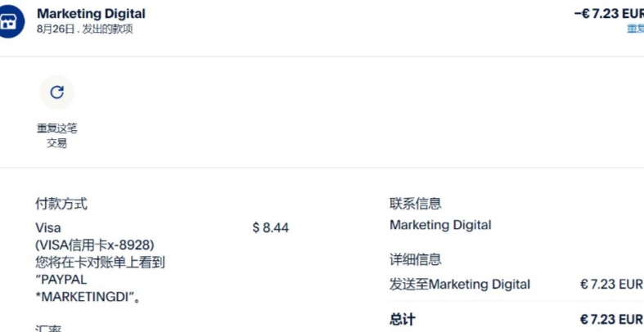Click the −€7.23 EUR header amount

pyautogui.click(x=609, y=14)
